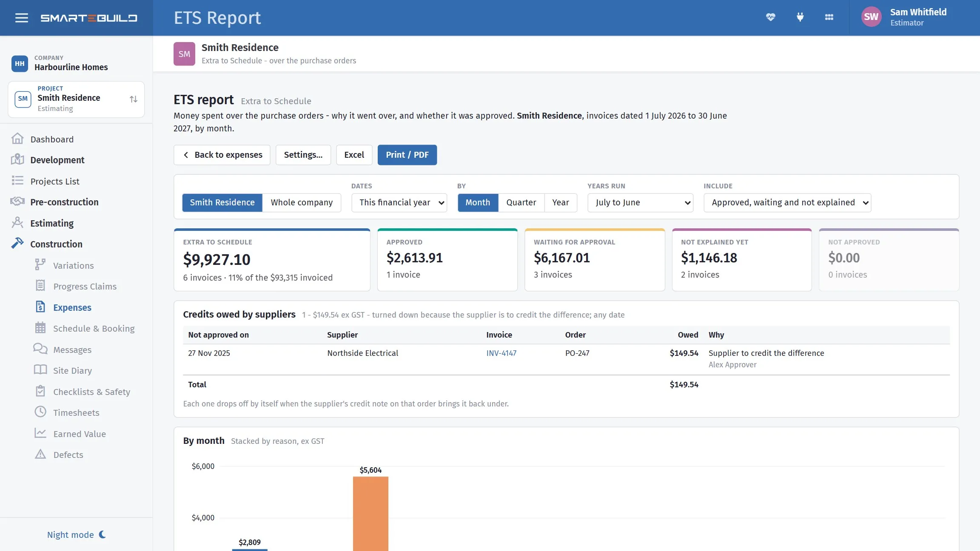Select the Harbourline Homes company entry
Viewport: 980px width, 551px height.
[x=60, y=63]
